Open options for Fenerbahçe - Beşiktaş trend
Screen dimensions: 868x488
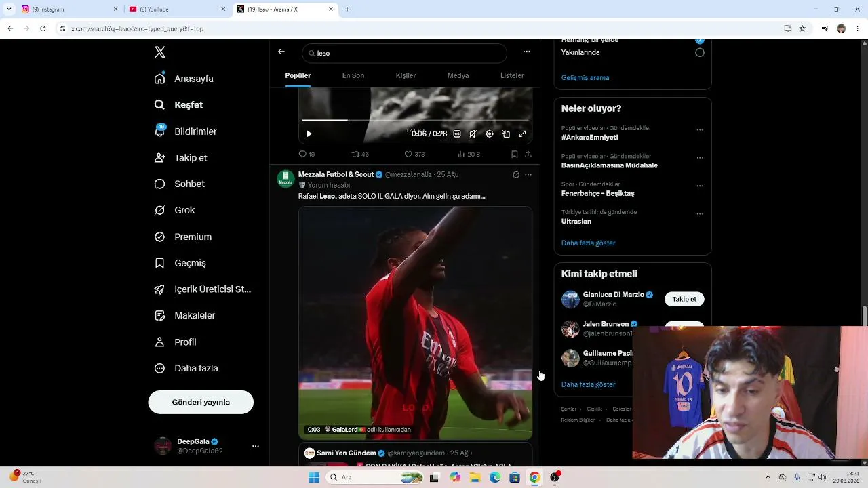click(700, 186)
